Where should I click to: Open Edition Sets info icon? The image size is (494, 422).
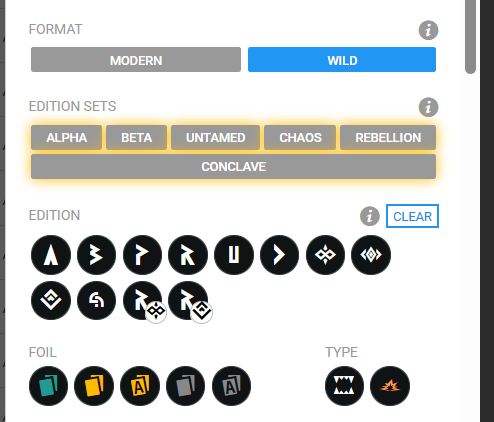pos(428,107)
